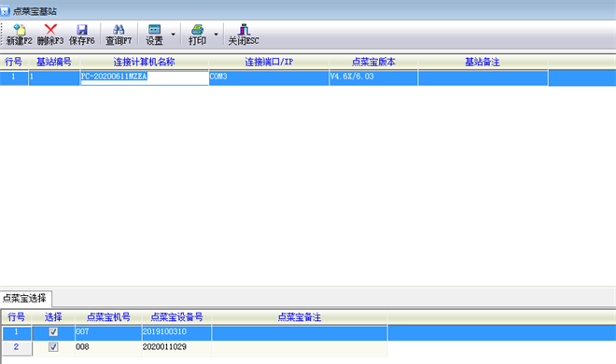616x364 pixels.
Task: Uncheck the checkbox for device 007
Action: [x=53, y=332]
